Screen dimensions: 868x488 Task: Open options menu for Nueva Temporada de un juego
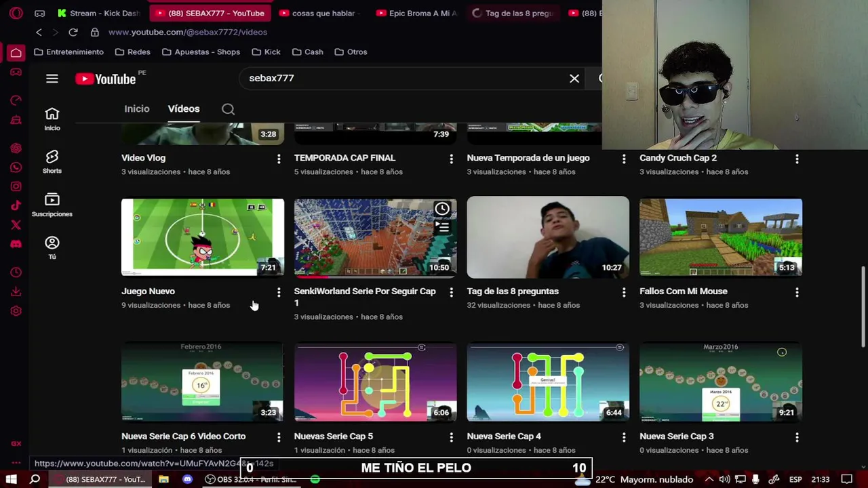625,159
